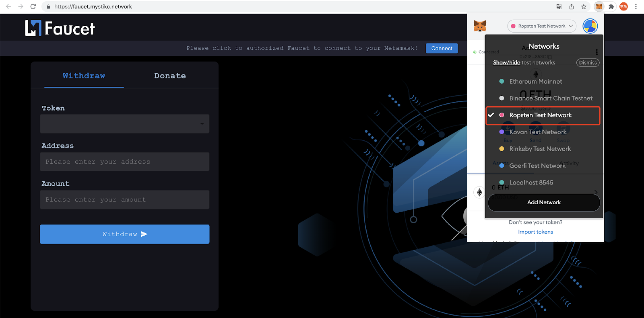Click the browser URL address bar

pos(298,6)
